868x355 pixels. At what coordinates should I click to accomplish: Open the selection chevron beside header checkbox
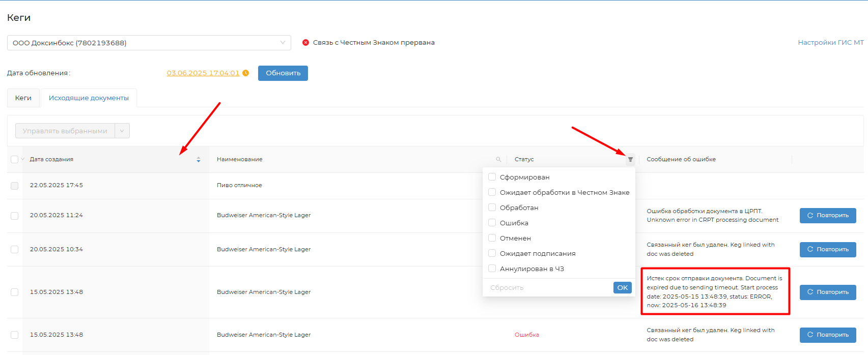tap(22, 160)
